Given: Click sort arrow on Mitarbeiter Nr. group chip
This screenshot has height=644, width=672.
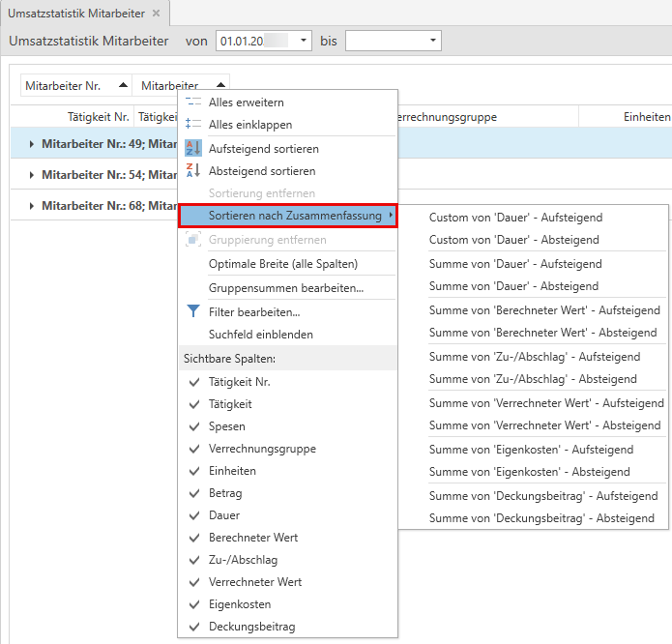Looking at the screenshot, I should click(x=123, y=85).
